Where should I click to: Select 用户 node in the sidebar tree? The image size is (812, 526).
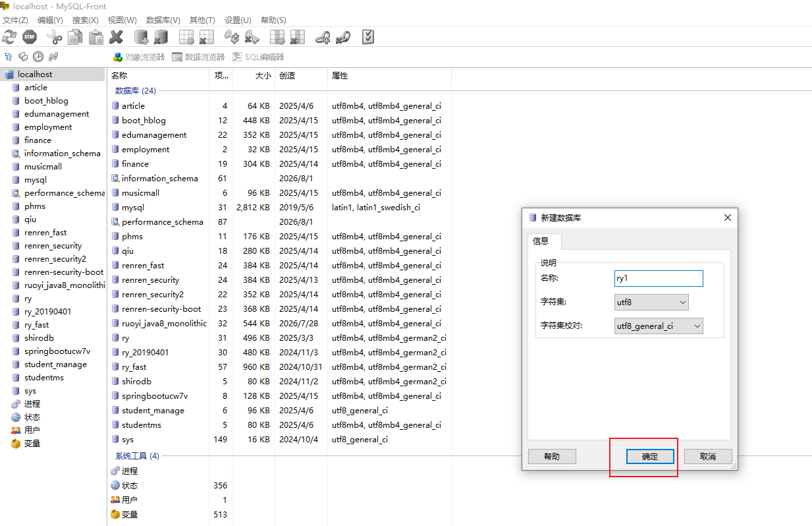pyautogui.click(x=32, y=430)
